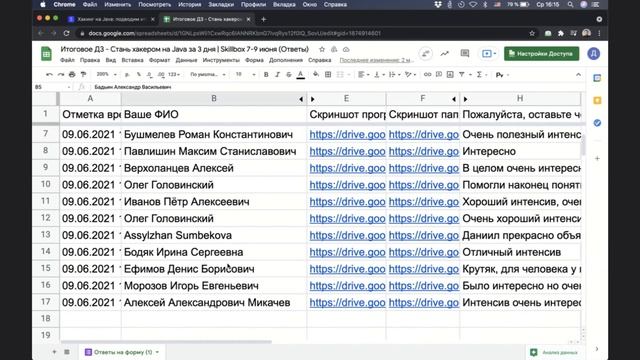
Task: Expand hidden columns before column E
Action: coord(313,99)
